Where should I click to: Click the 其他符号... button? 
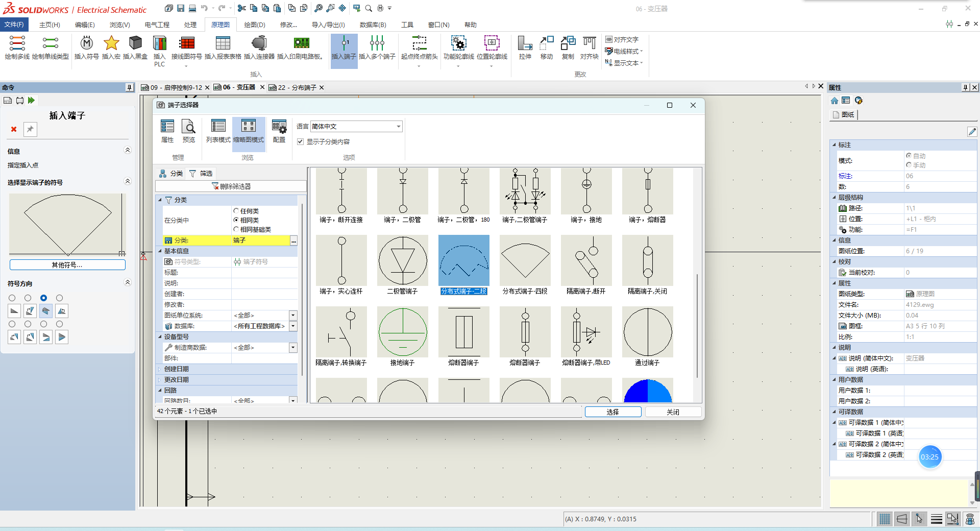tap(67, 265)
